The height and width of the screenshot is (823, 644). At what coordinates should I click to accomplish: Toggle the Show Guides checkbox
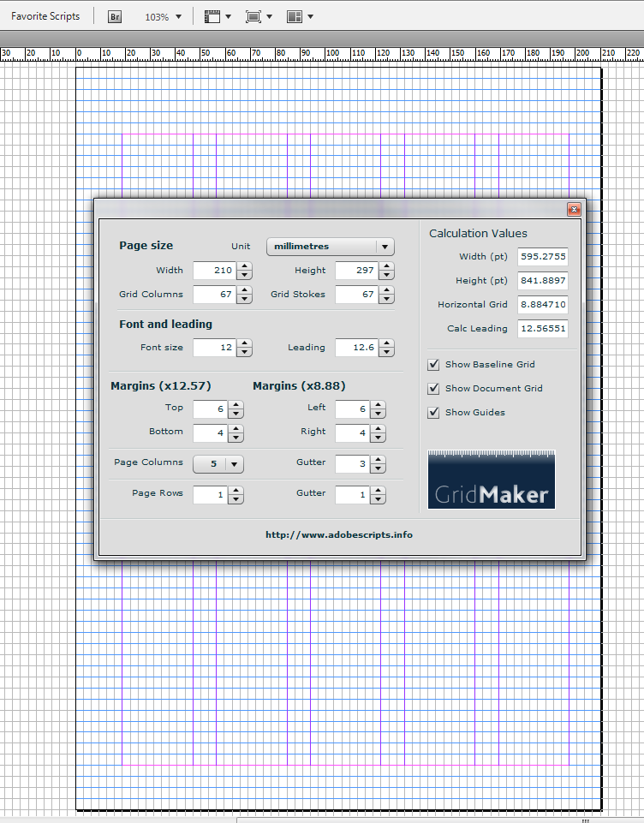(x=433, y=413)
